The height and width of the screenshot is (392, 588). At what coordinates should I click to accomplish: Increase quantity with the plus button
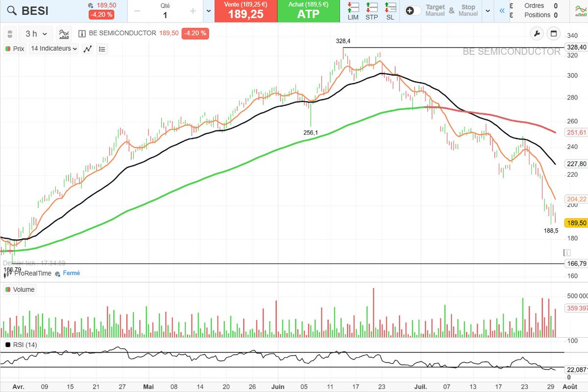[193, 11]
